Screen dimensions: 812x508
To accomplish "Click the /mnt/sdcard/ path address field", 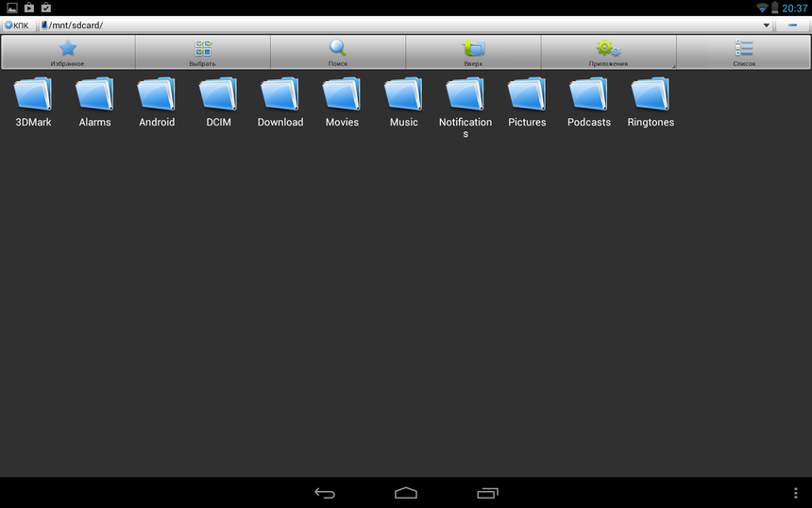I will [397, 25].
